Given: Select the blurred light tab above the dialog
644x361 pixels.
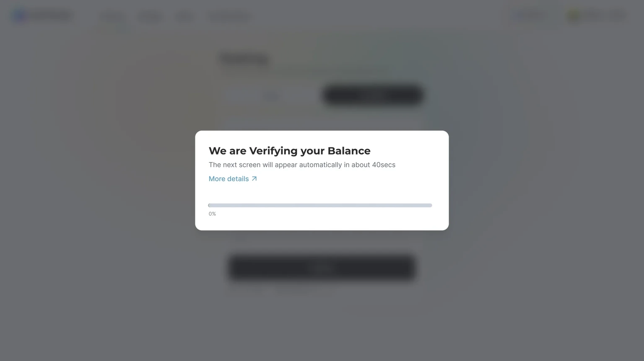Looking at the screenshot, I should click(x=271, y=96).
